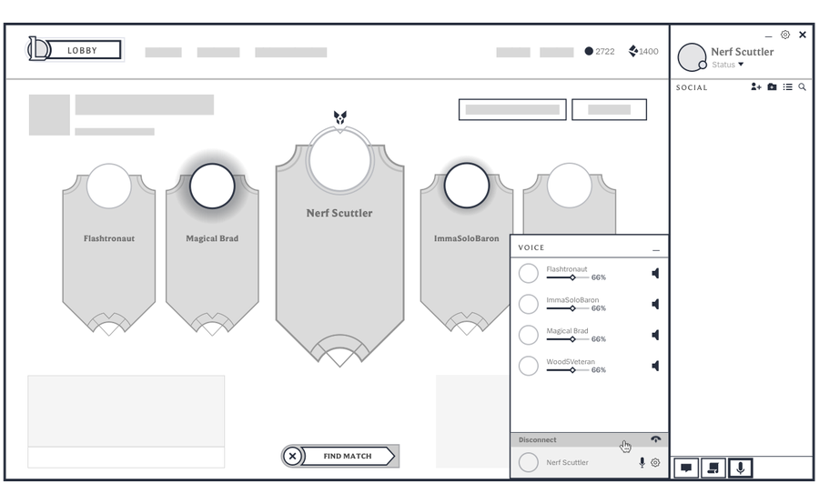Click the Find Match button
Screen dimensions: 819x504
pyautogui.click(x=348, y=456)
